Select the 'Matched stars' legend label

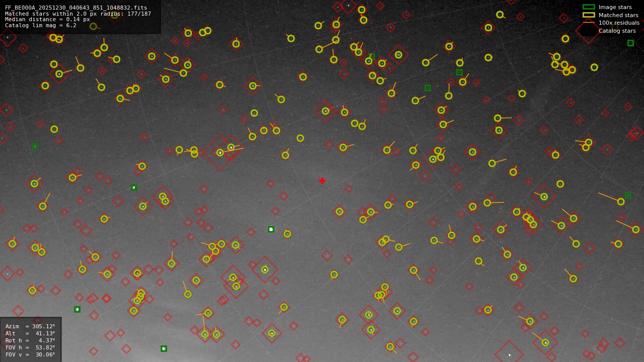point(618,15)
